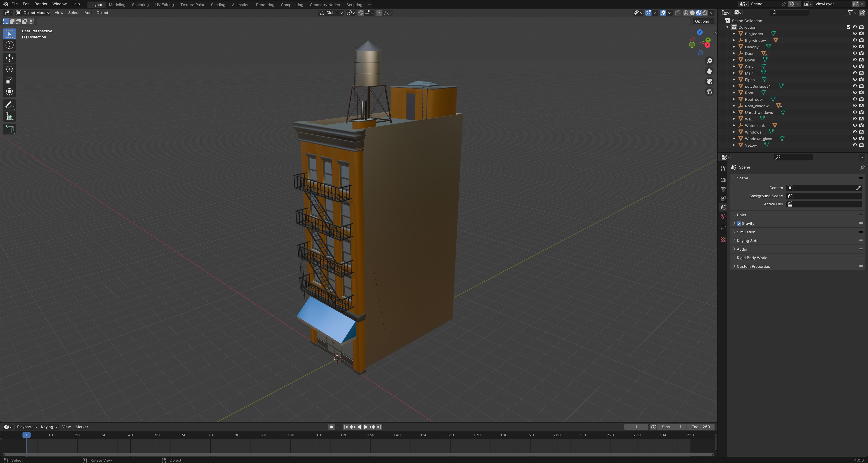Screen dimensions: 868x463
Task: Toggle visibility of Water_tank
Action: pos(854,125)
